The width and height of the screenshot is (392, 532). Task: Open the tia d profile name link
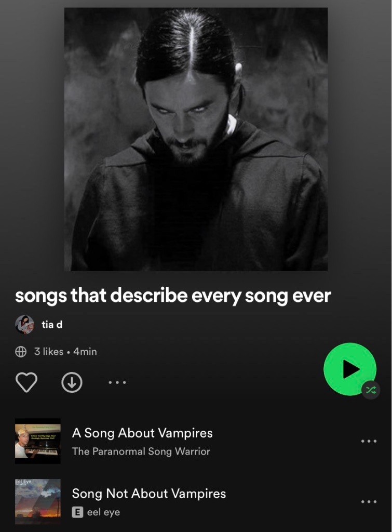pos(52,325)
